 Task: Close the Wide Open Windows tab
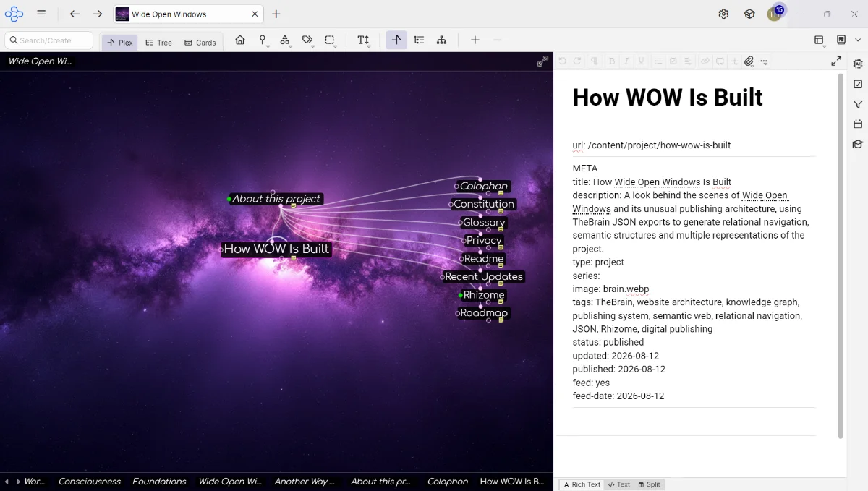(255, 14)
